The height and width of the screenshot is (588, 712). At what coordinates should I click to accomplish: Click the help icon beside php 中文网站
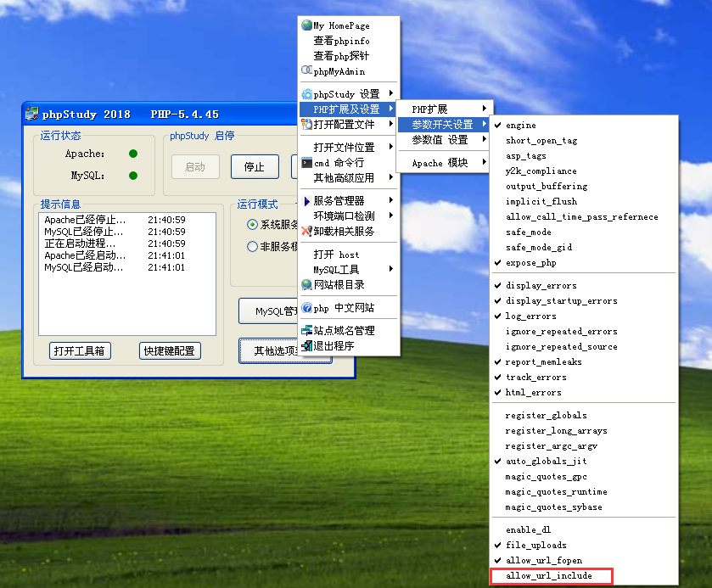[x=306, y=308]
